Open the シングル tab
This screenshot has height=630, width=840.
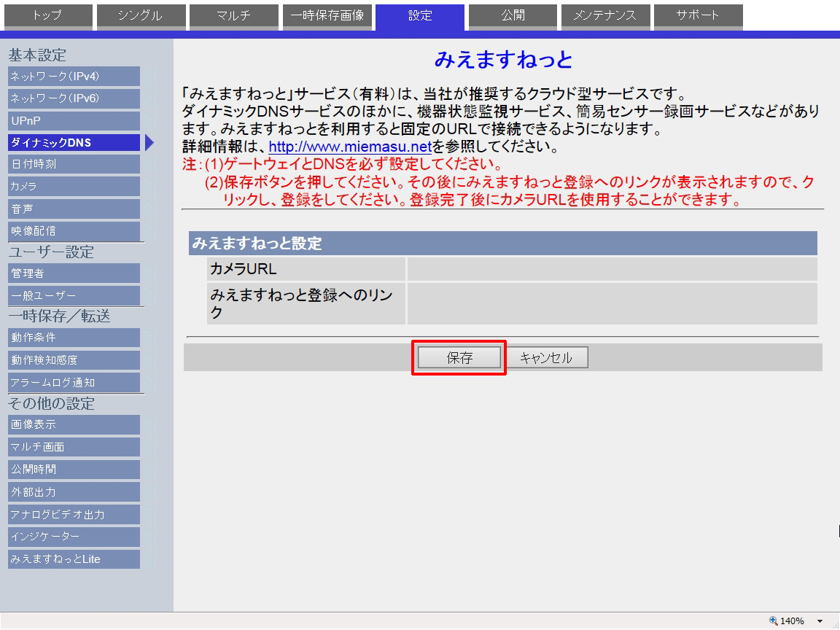[140, 15]
